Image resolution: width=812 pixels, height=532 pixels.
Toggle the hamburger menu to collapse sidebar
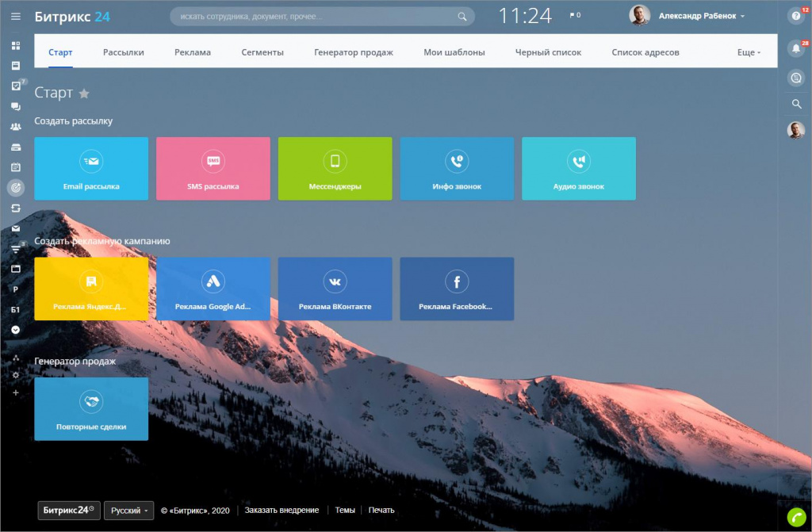tap(16, 16)
